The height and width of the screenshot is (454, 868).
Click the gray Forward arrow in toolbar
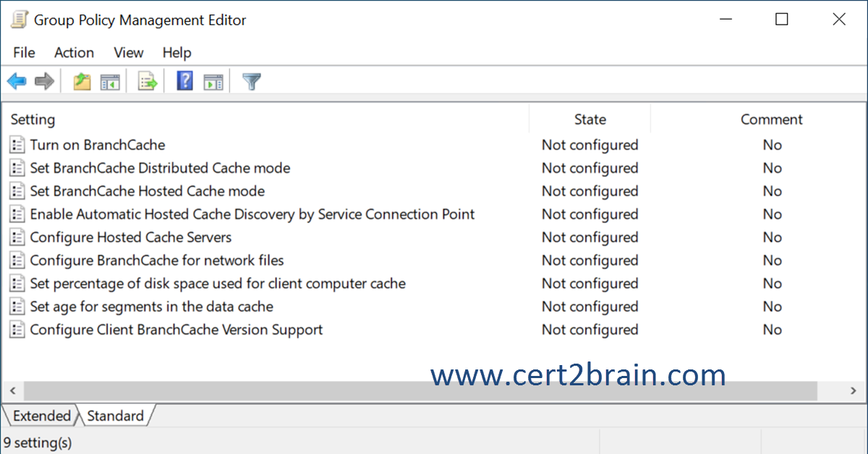[x=45, y=82]
